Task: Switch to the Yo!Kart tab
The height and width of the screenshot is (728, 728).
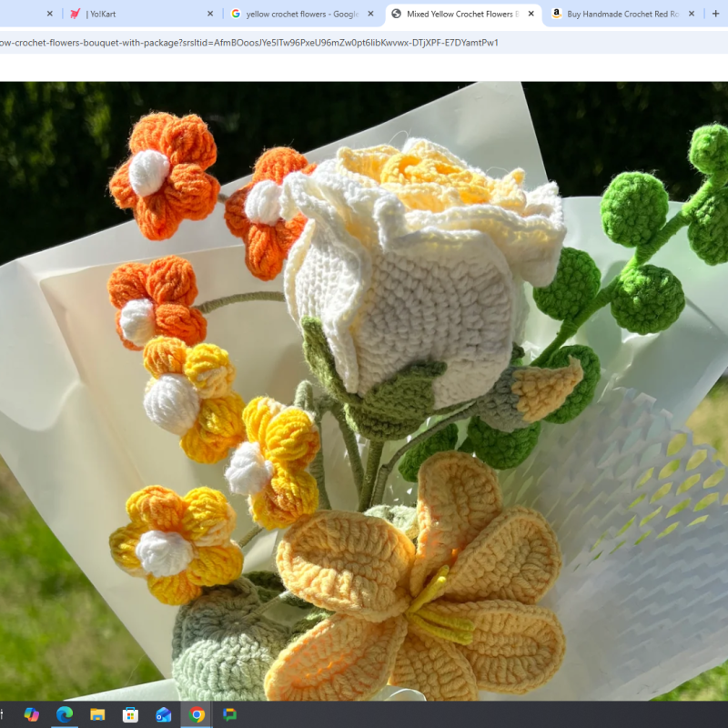Action: (x=136, y=14)
